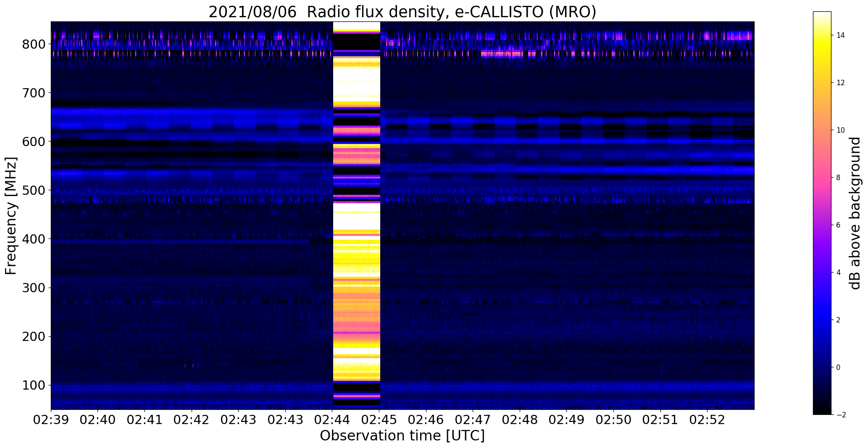The width and height of the screenshot is (868, 448).
Task: Click the 02:50 time tick label
Action: tap(613, 420)
